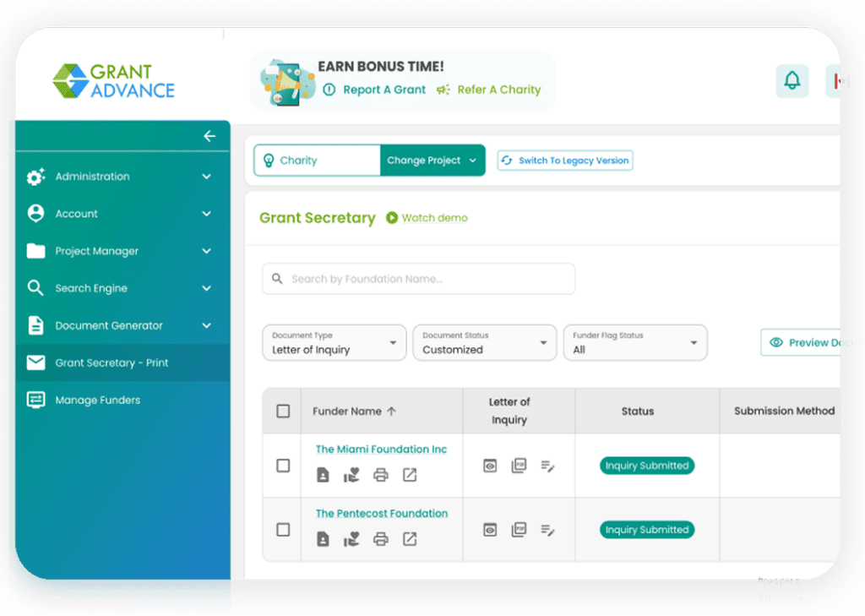The width and height of the screenshot is (865, 616).
Task: Open the document icon under The Pentecost Foundation
Action: point(323,539)
